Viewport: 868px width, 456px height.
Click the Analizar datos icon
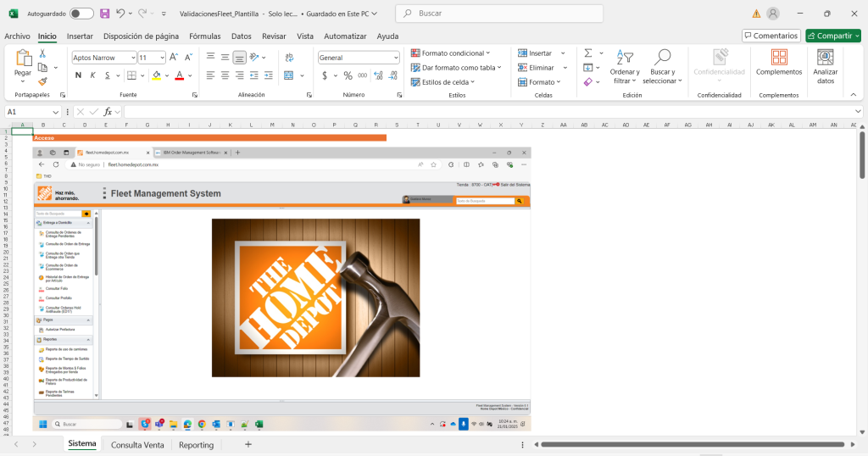(x=826, y=57)
